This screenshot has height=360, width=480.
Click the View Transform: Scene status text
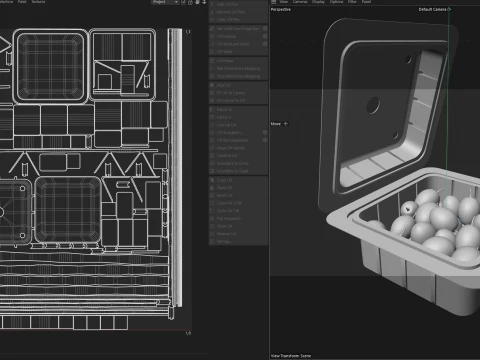pyautogui.click(x=291, y=356)
